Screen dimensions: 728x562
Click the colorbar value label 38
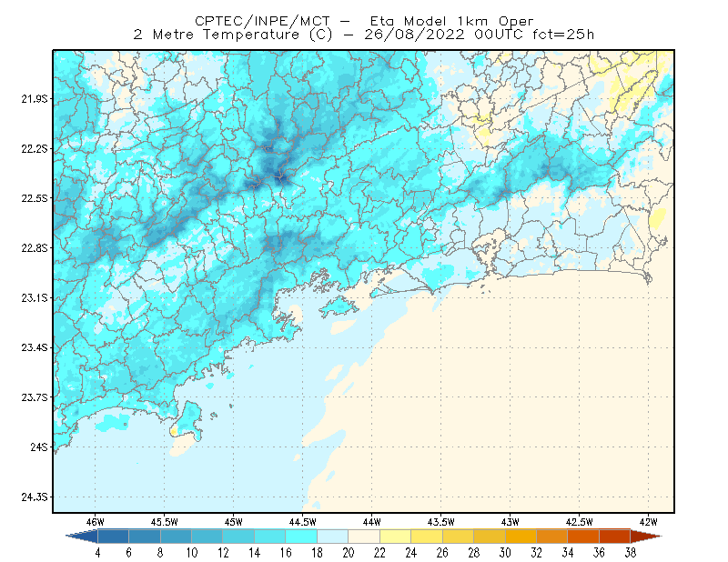630,553
